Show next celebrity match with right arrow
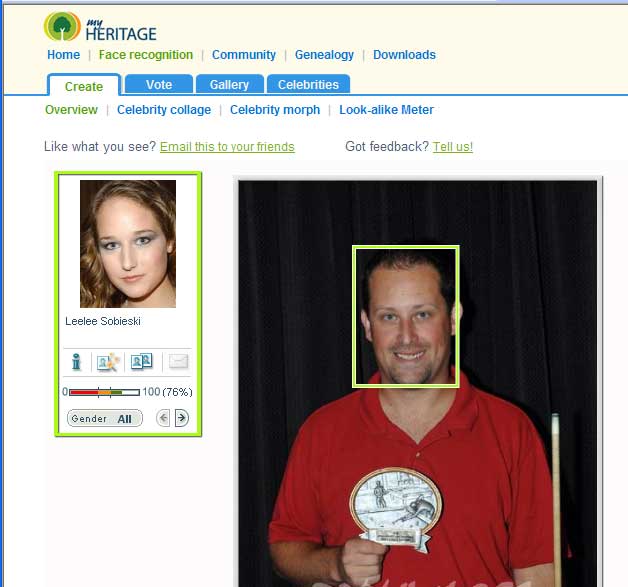Viewport: 628px width, 587px height. tap(181, 418)
